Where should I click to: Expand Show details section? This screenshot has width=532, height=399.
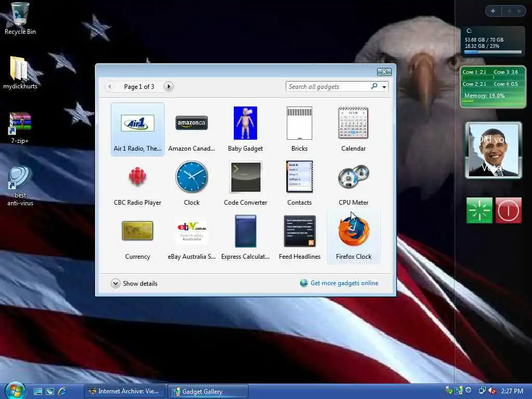134,283
